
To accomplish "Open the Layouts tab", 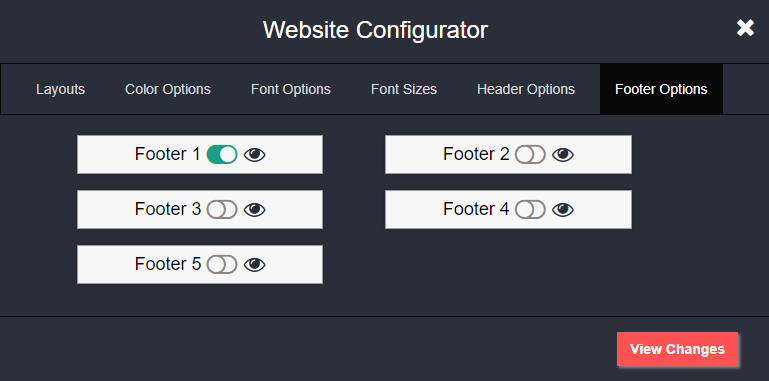I will point(60,89).
